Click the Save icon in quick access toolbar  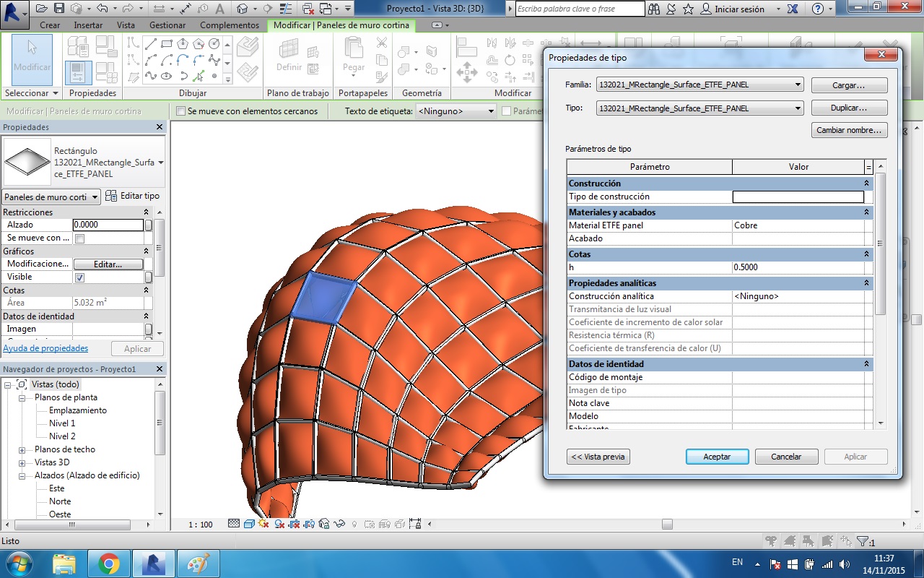pyautogui.click(x=59, y=9)
